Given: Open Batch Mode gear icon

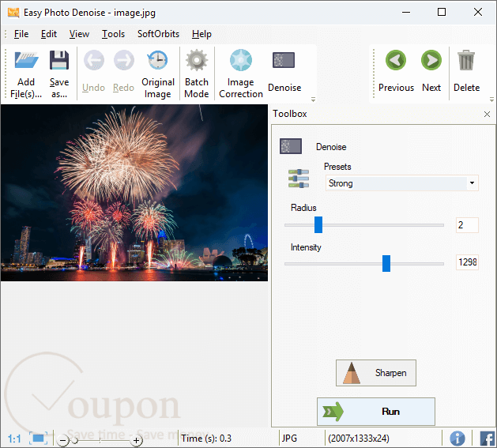Looking at the screenshot, I should 197,60.
